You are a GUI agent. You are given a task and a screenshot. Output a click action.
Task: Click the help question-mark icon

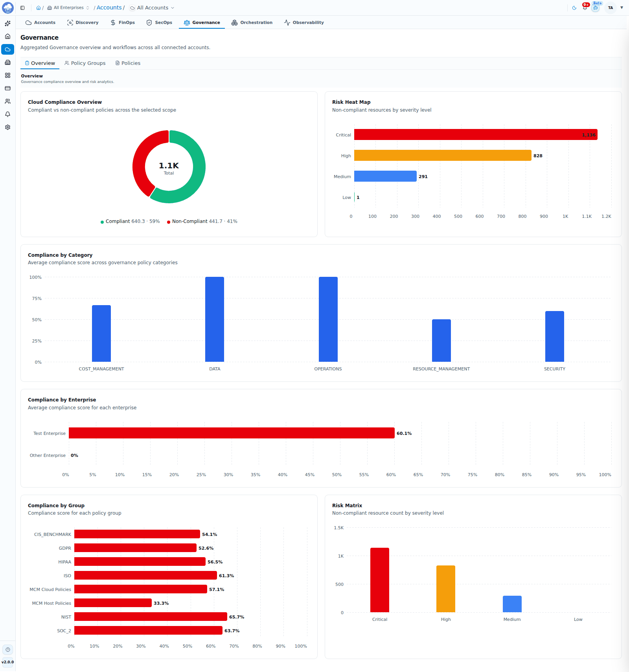[x=8, y=650]
